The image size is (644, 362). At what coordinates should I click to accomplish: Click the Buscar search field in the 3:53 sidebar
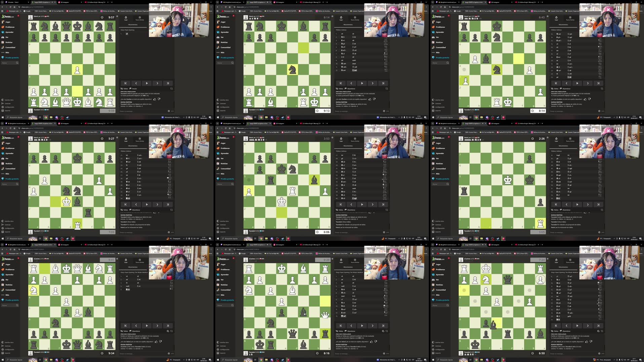click(x=225, y=184)
